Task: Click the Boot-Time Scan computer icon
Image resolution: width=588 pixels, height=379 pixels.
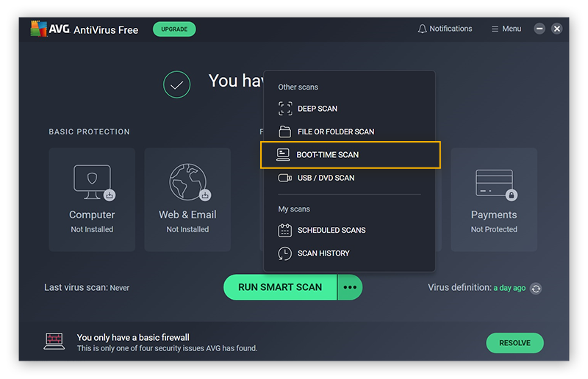Action: (x=283, y=154)
